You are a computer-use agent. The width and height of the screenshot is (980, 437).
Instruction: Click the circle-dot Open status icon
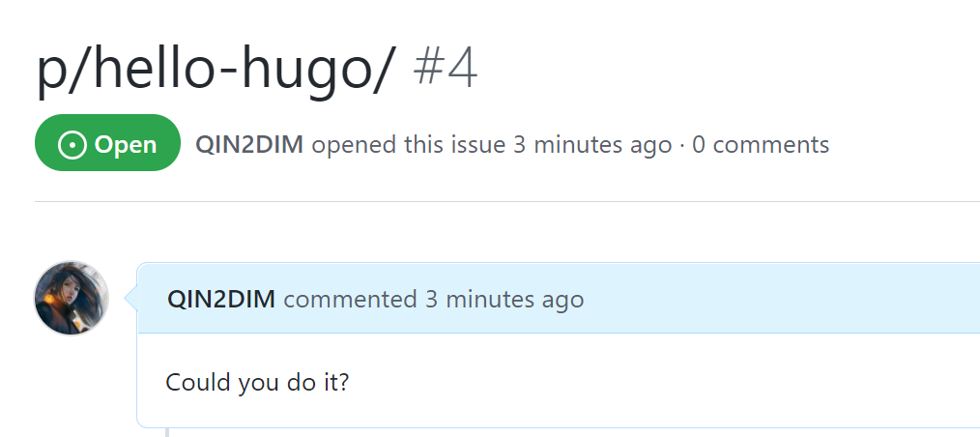72,145
